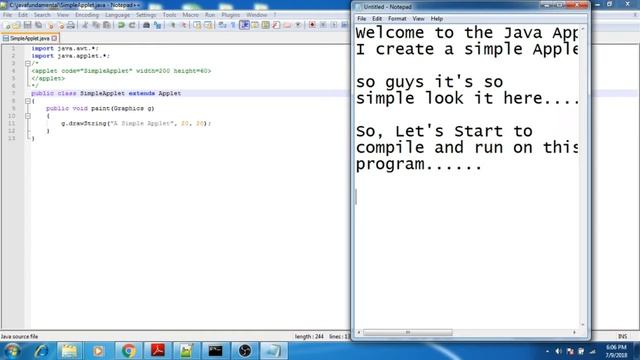Click the Paste icon in Notepad++ toolbar
This screenshot has width=640, height=360.
pyautogui.click(x=107, y=25)
